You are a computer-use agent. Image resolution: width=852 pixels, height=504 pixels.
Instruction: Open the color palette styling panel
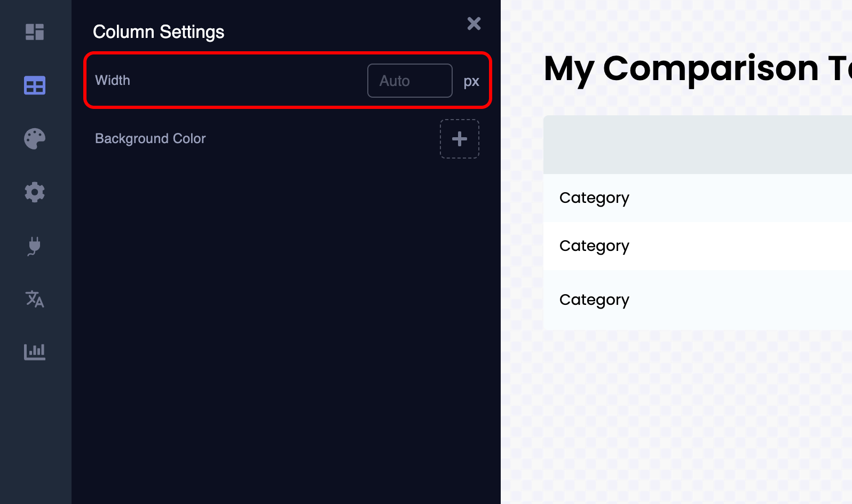tap(35, 138)
